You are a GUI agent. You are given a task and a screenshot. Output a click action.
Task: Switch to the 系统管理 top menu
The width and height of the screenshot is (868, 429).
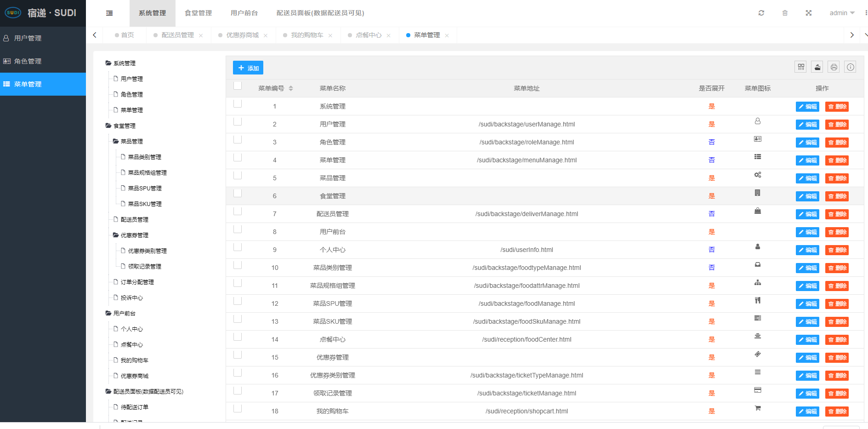(x=153, y=13)
